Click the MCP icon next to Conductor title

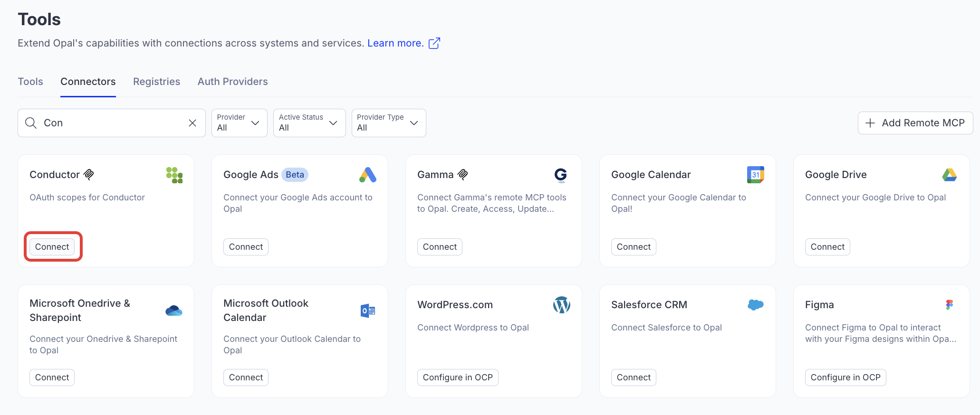89,175
